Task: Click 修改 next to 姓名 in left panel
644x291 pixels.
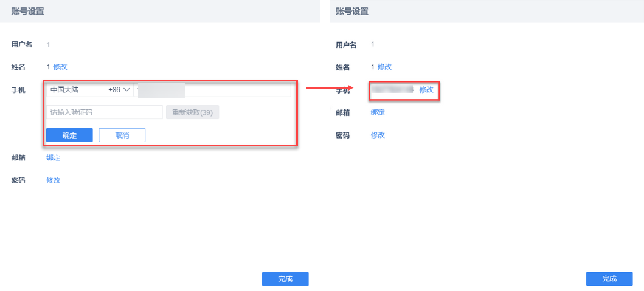Action: [60, 67]
